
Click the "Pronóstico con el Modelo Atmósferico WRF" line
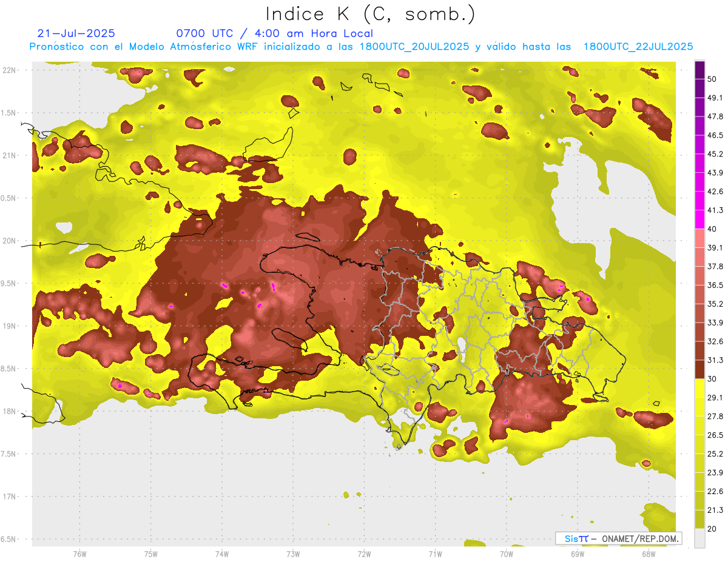(362, 47)
